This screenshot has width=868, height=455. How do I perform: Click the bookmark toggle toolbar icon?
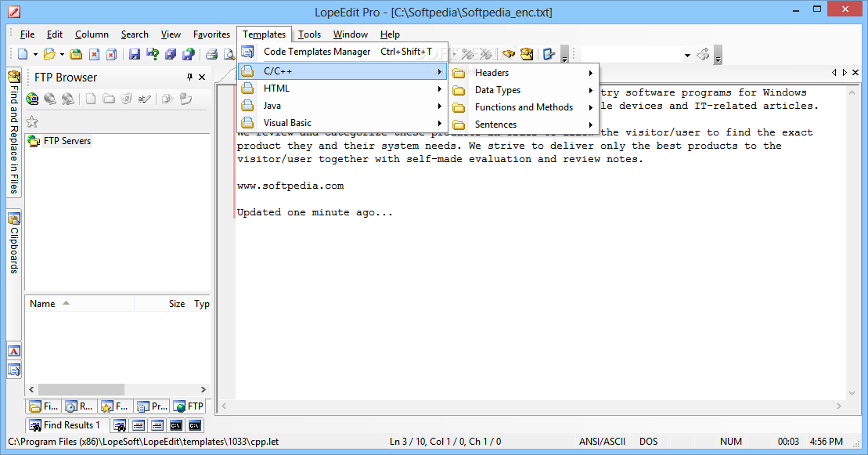point(549,54)
